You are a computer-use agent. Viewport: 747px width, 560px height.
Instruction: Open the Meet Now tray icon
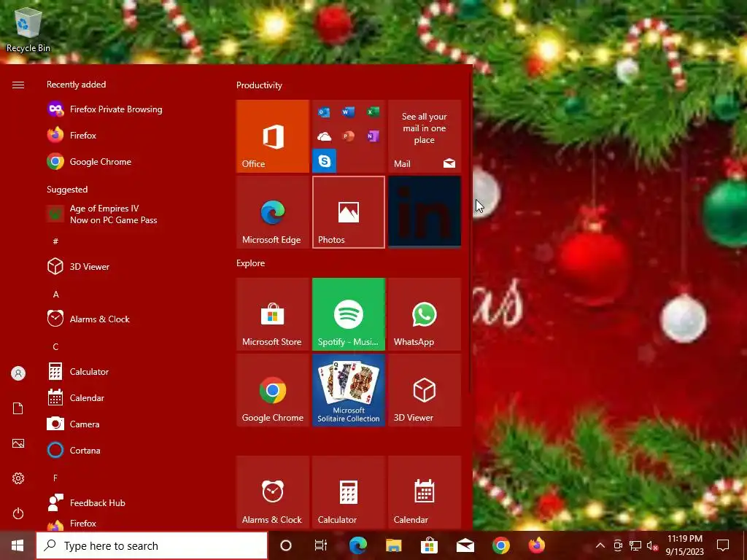(618, 545)
